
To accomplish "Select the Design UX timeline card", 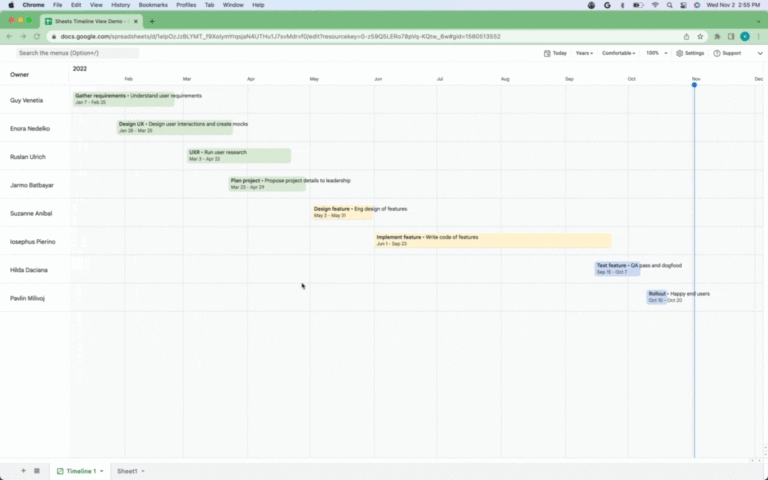I will [174, 127].
